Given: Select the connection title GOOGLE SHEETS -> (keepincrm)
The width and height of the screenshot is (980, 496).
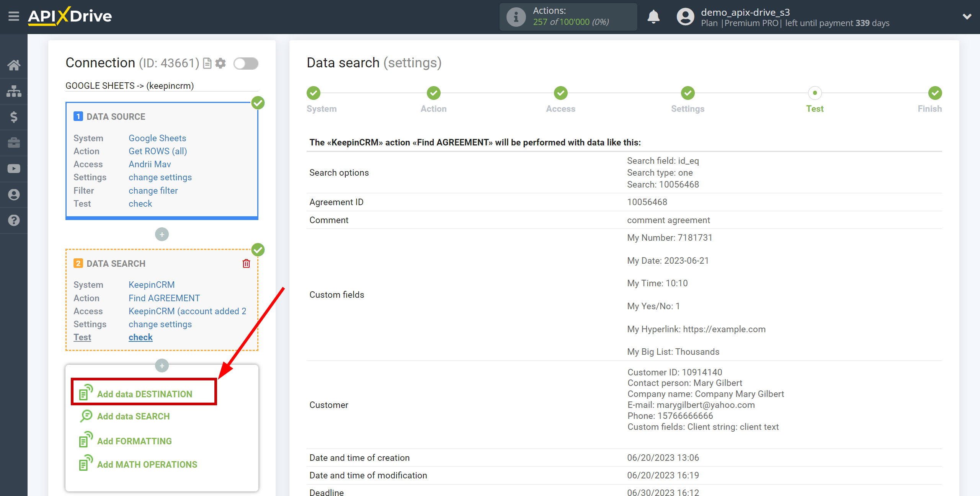Looking at the screenshot, I should 129,86.
